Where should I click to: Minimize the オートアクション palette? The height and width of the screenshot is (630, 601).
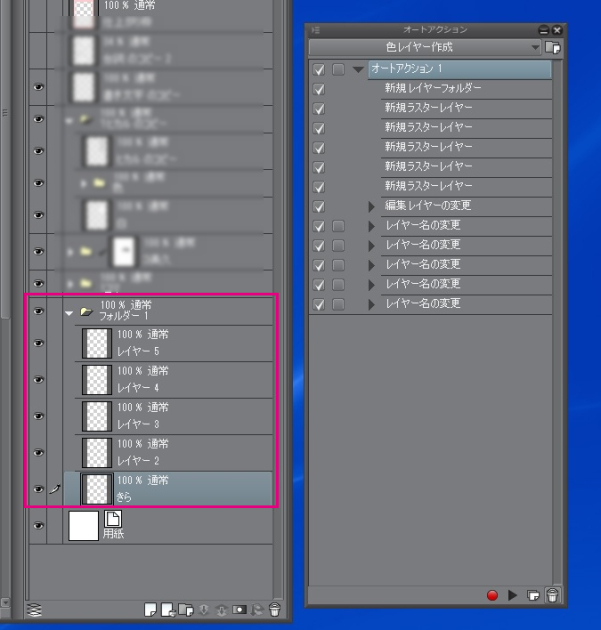click(x=543, y=30)
